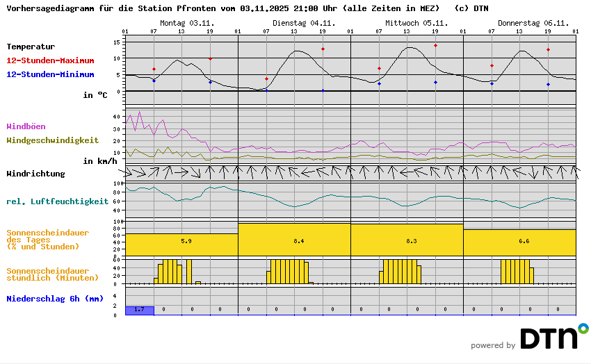Click the blue 1.7 precipitation bar
The image size is (591, 364).
[139, 310]
